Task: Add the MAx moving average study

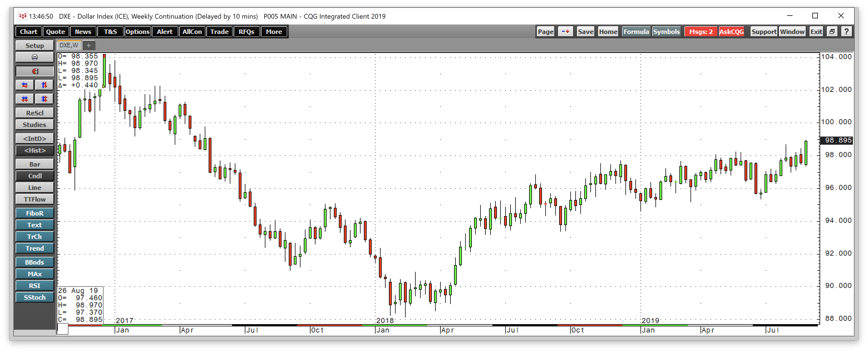Action: click(x=34, y=274)
